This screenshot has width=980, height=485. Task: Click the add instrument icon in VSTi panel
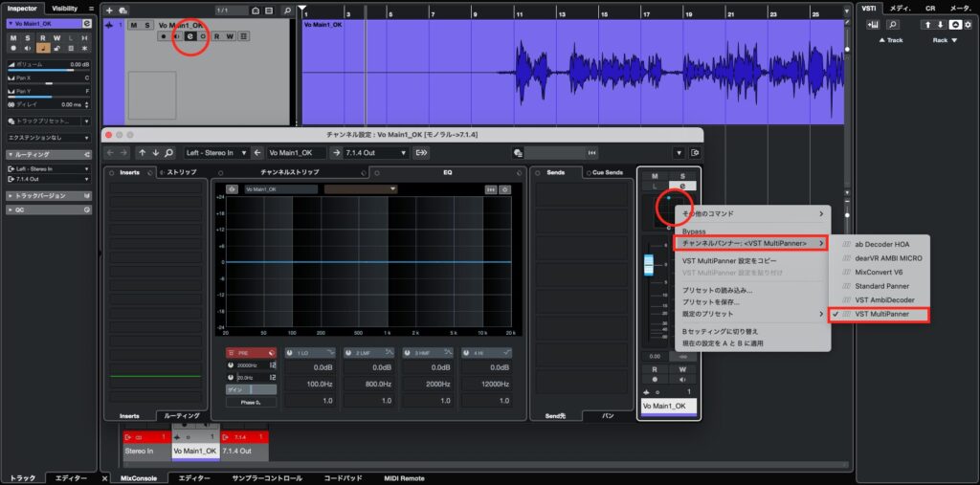872,25
